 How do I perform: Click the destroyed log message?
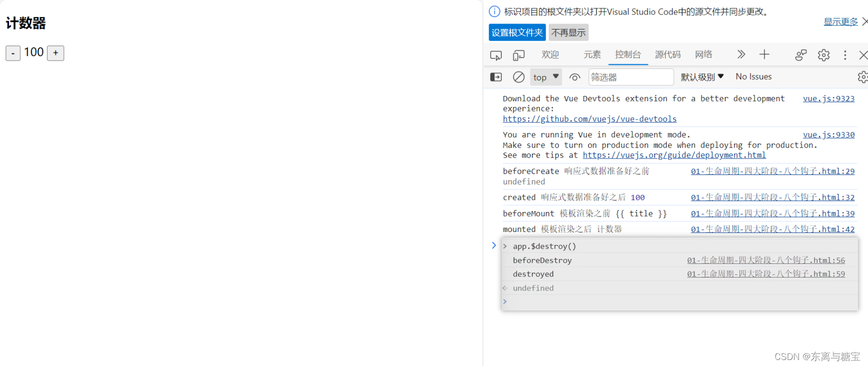tap(533, 274)
